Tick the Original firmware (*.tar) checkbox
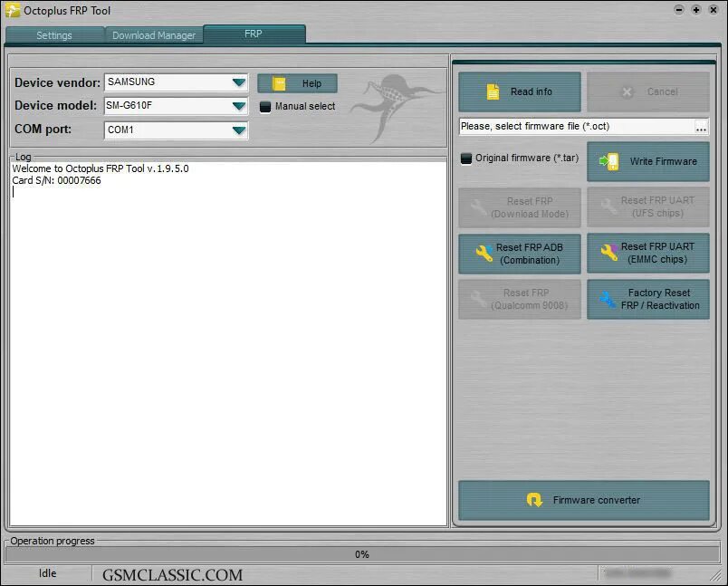Screen dimensions: 728x586 (466, 159)
